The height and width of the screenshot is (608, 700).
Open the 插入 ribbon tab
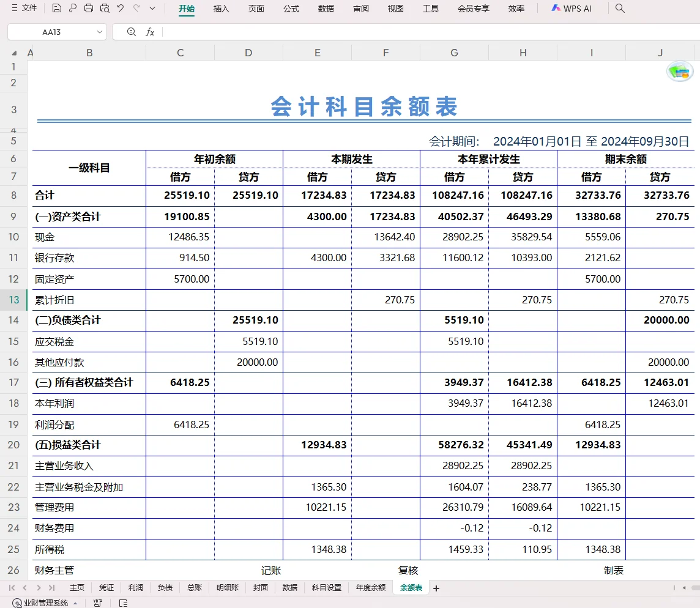(221, 9)
